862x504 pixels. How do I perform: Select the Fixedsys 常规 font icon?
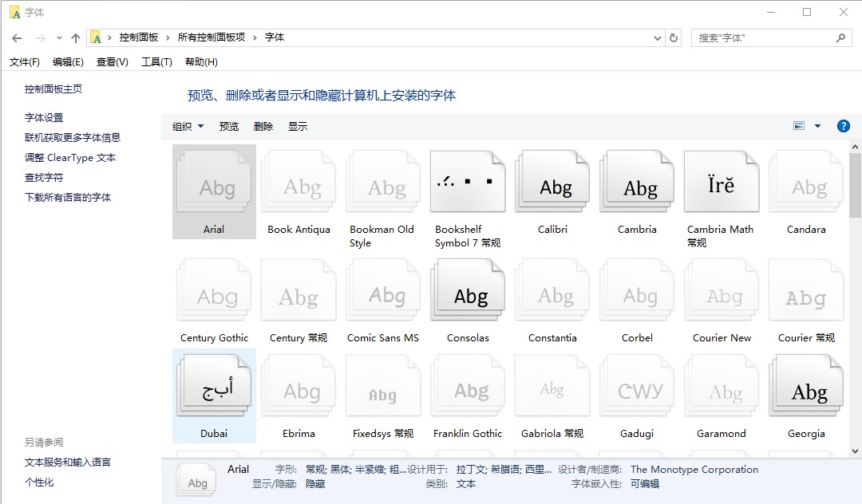pos(383,386)
